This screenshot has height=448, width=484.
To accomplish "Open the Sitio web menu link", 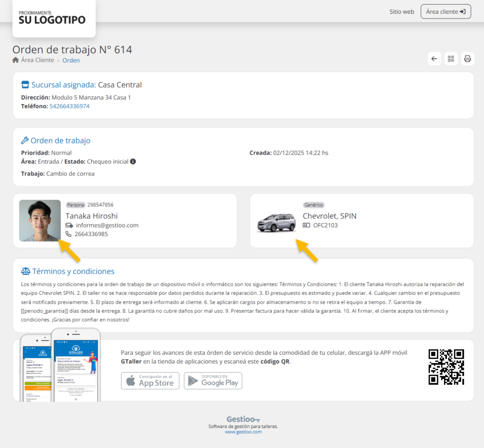I will (402, 11).
